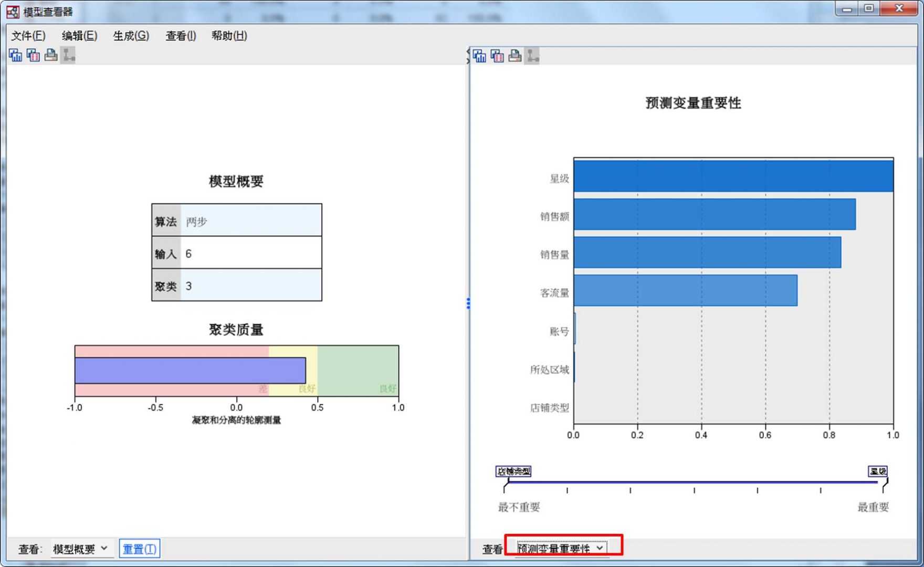Click the 销售额 bar in importance chart
The image size is (924, 567).
(x=715, y=214)
